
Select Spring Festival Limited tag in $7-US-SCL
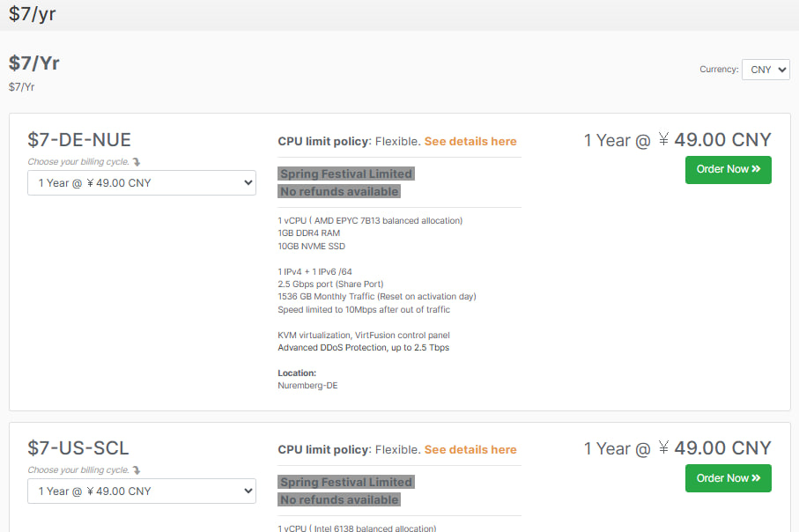click(345, 482)
